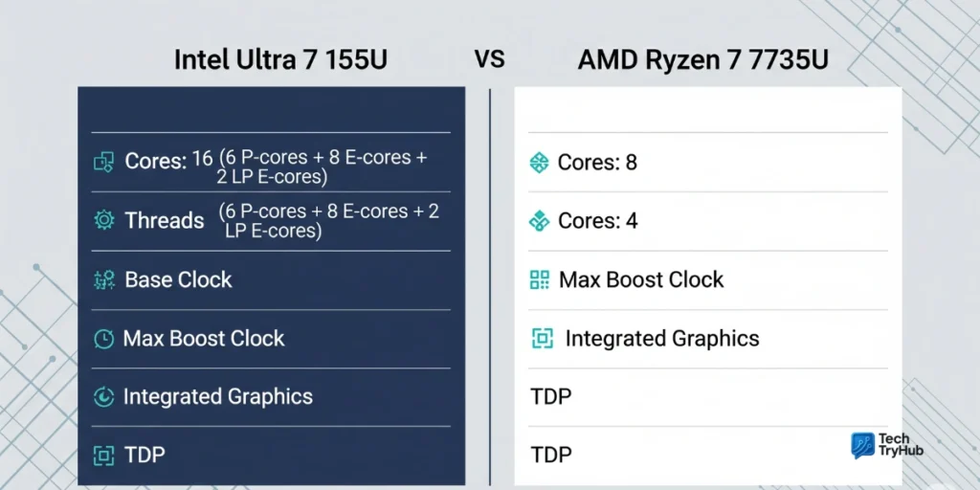Click the icon beside AMD Cores: 8
Screen dimensions: 980x490
pos(540,163)
